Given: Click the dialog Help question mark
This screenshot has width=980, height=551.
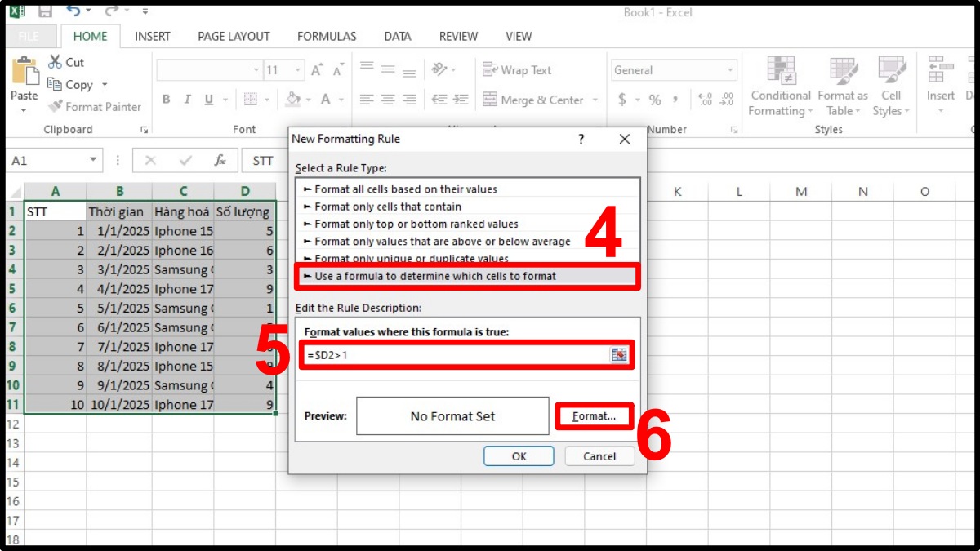Looking at the screenshot, I should coord(581,140).
